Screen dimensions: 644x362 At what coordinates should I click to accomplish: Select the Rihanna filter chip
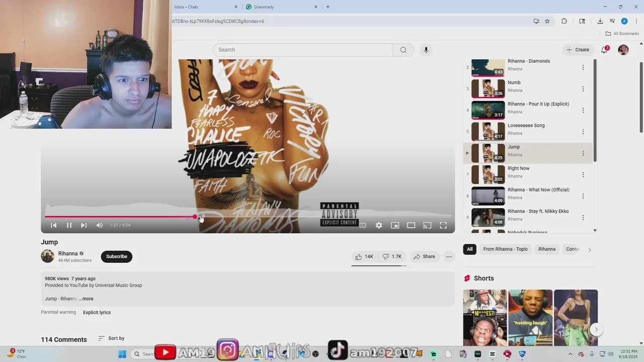click(547, 249)
